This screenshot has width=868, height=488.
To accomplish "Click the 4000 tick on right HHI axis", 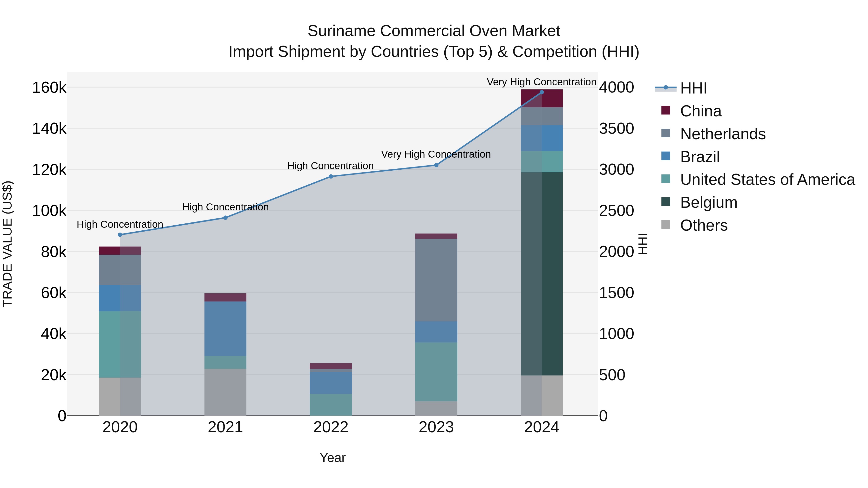I will (616, 87).
